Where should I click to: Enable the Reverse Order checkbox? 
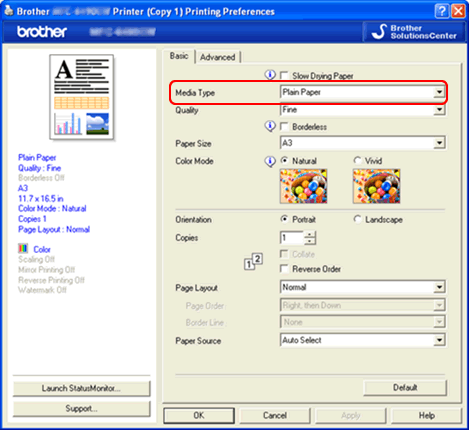[284, 269]
